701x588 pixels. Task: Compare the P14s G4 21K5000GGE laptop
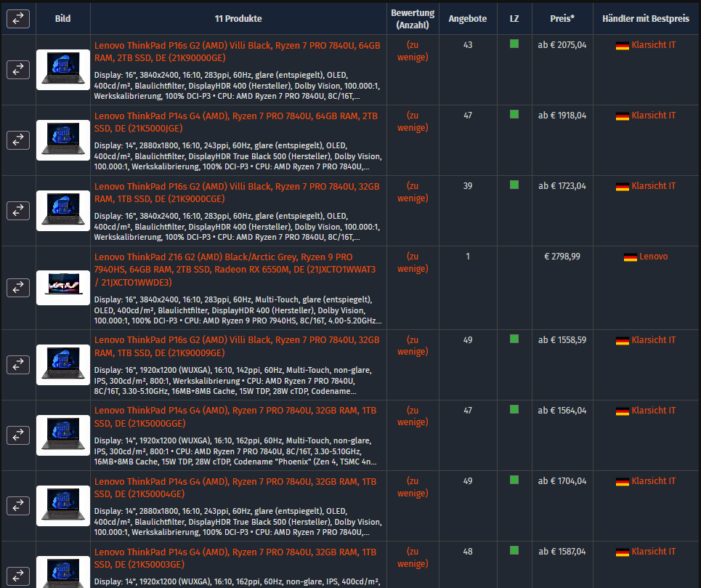(18, 435)
